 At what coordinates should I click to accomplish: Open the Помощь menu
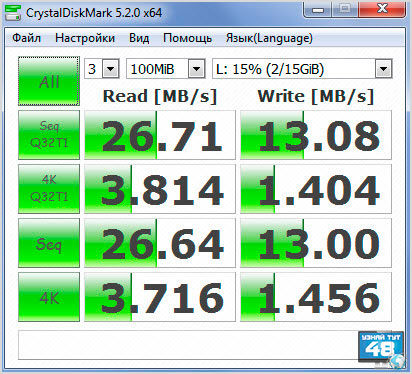pos(187,38)
